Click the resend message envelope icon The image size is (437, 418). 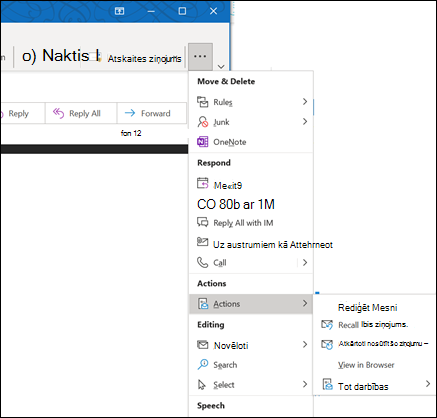point(327,345)
